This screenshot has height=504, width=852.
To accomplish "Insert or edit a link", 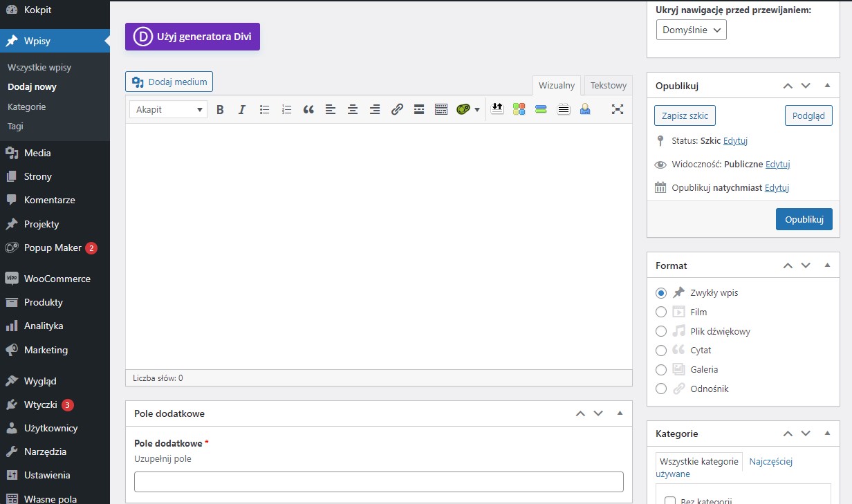I will pos(397,109).
